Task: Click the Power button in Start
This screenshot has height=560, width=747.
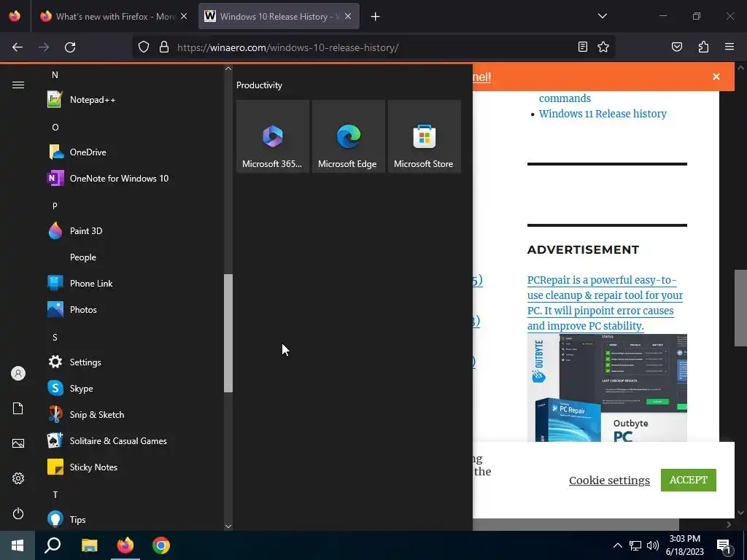Action: point(18,513)
